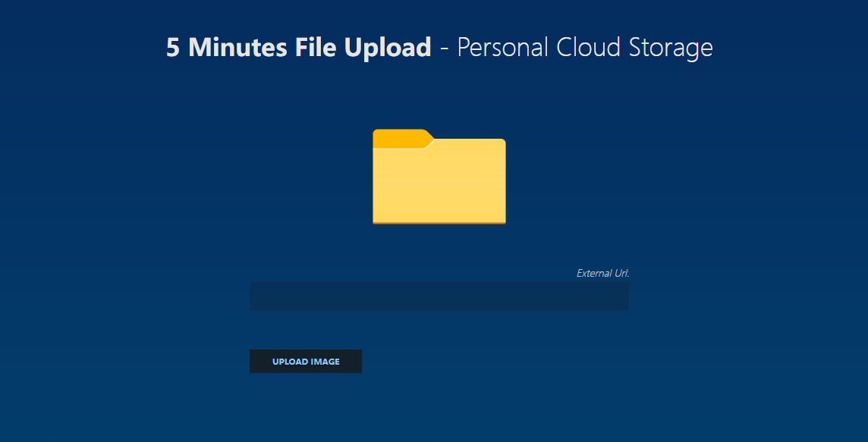Select the large folder image
Viewport: 868px width, 442px height.
439,177
